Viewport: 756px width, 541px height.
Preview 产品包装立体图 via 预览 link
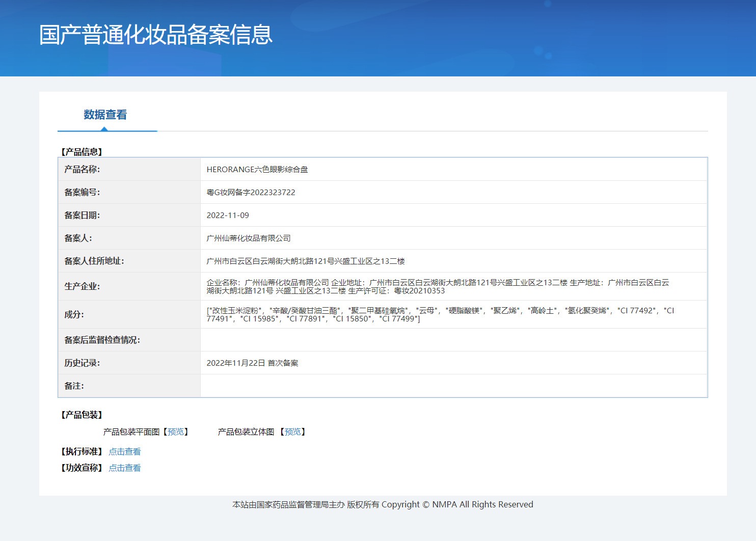[292, 431]
